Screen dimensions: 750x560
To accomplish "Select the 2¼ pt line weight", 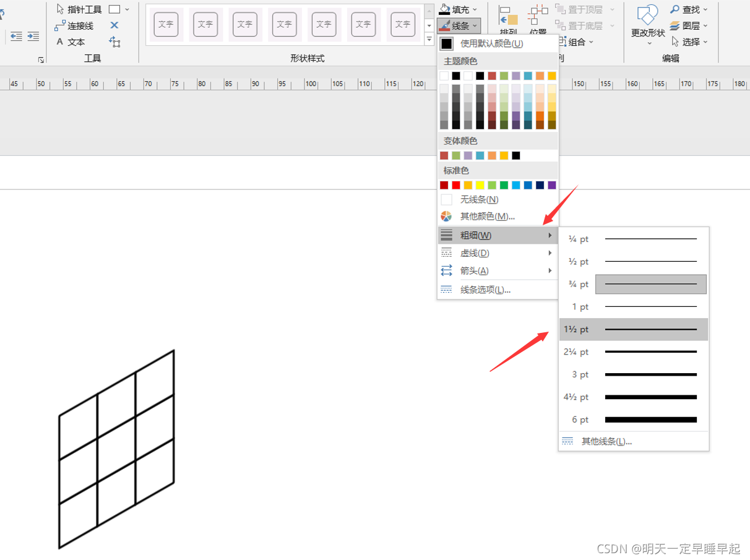I will pyautogui.click(x=634, y=351).
